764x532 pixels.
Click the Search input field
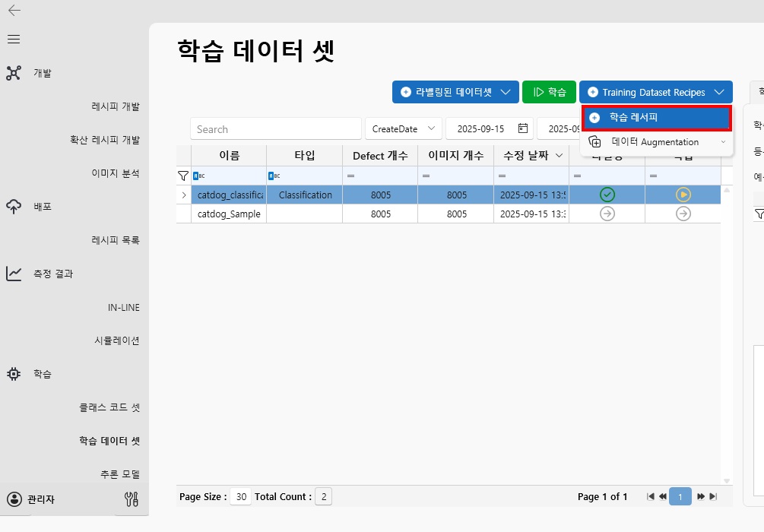click(275, 129)
